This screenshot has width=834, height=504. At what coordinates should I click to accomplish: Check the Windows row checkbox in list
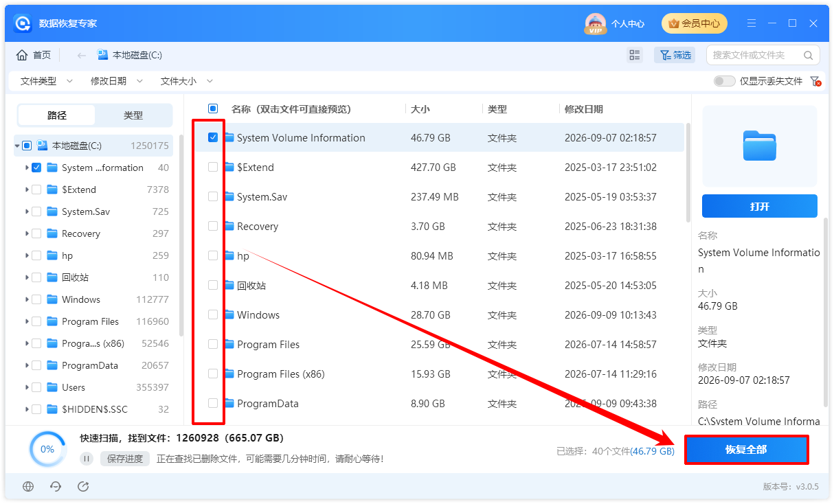213,314
